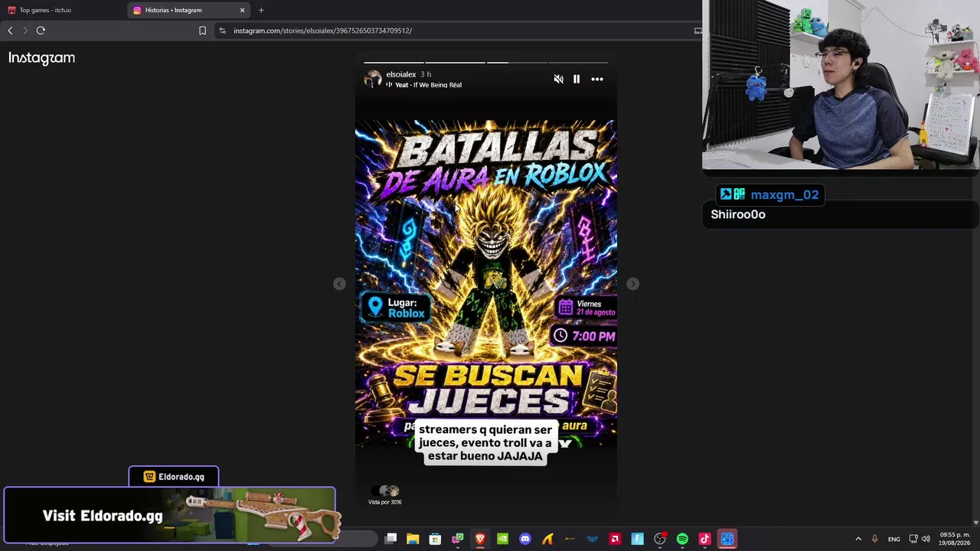Open TikTok from the taskbar
Screen dimensions: 980x551
click(704, 539)
